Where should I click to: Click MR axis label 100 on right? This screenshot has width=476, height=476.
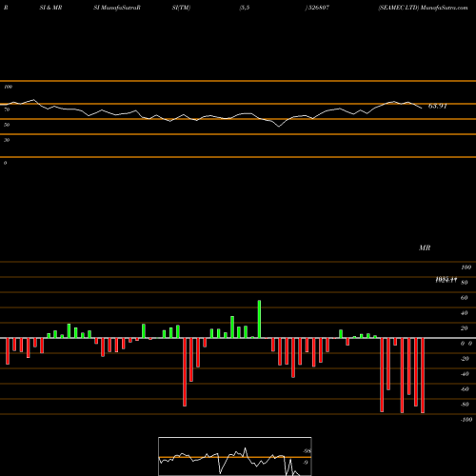[x=466, y=268]
